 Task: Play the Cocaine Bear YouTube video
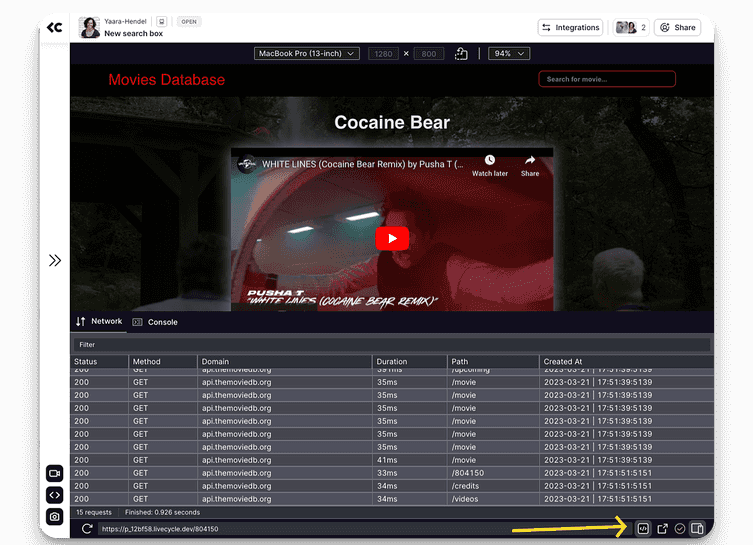click(392, 238)
